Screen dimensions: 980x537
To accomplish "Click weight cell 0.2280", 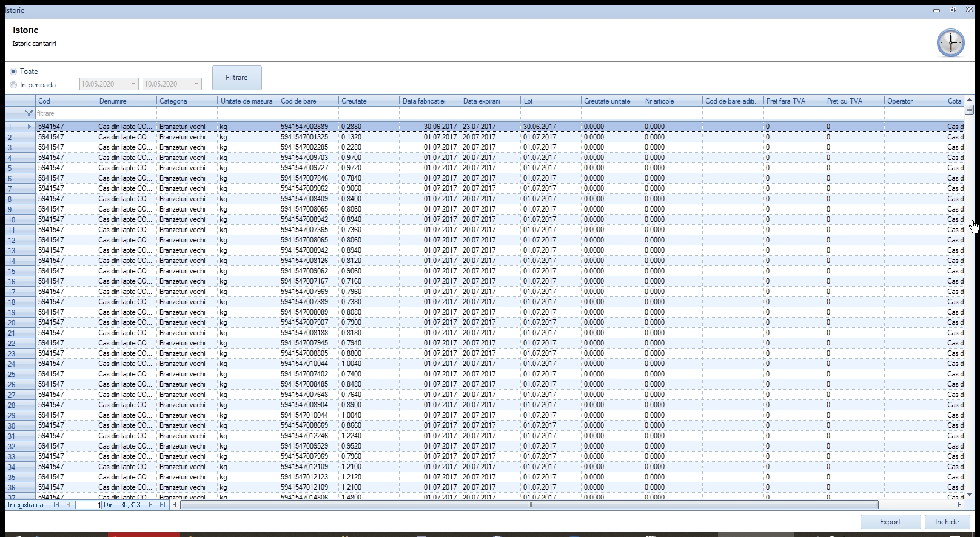I will pos(369,147).
